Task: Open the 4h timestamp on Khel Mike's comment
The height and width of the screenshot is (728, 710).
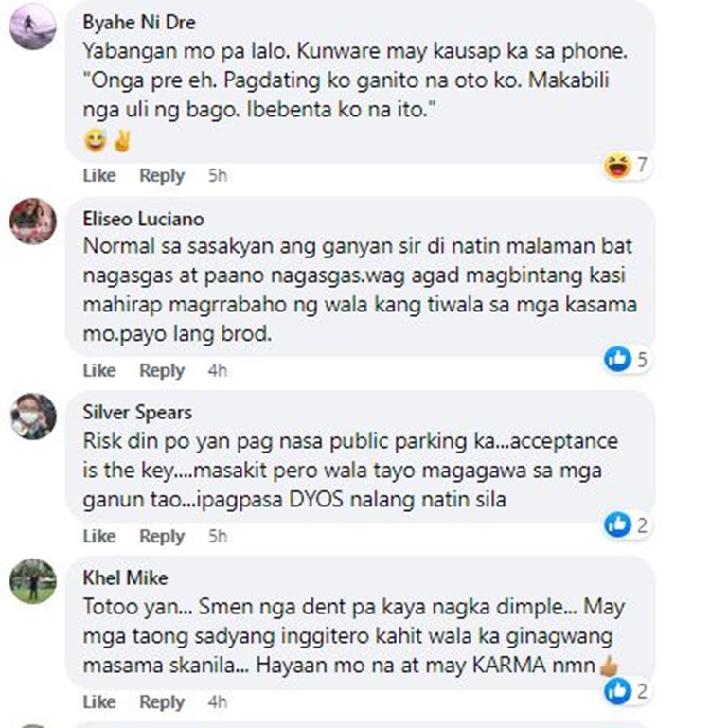Action: pyautogui.click(x=218, y=702)
